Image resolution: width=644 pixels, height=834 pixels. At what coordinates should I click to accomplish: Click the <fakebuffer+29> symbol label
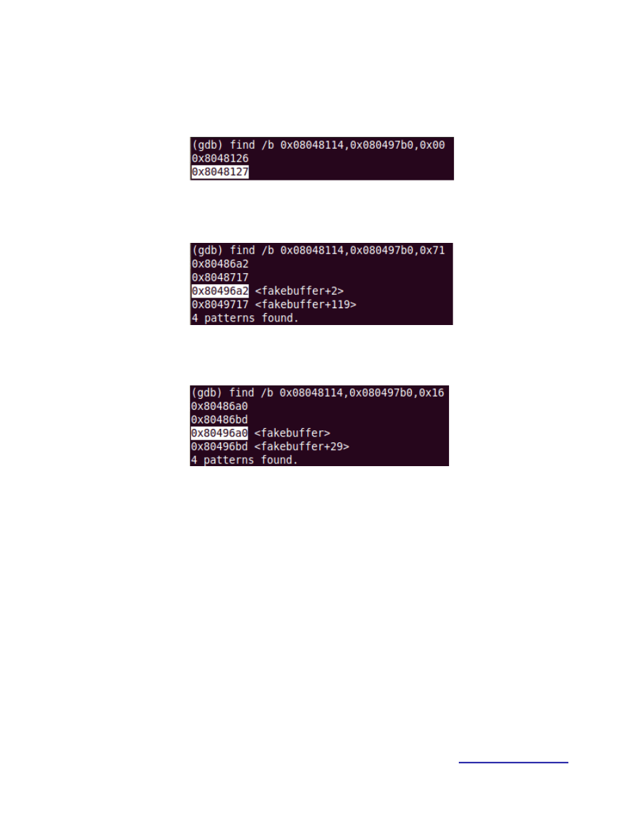tap(302, 446)
